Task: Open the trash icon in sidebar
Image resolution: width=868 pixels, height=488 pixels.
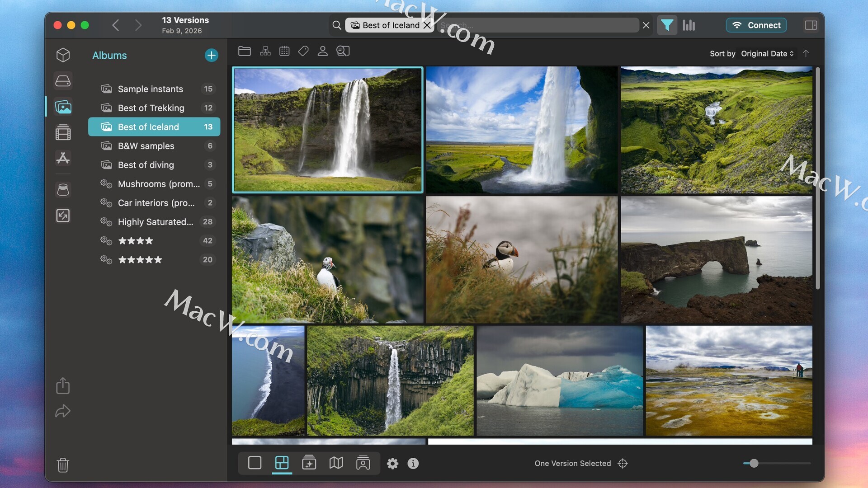Action: click(63, 465)
